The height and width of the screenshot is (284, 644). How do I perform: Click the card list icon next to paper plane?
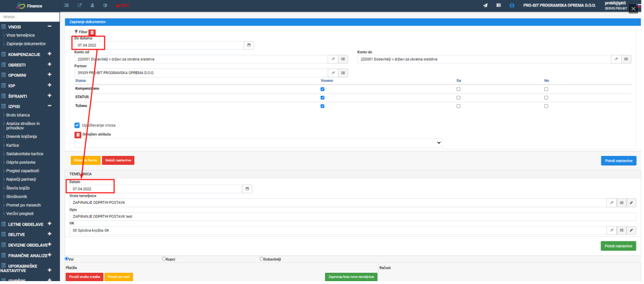click(498, 5)
